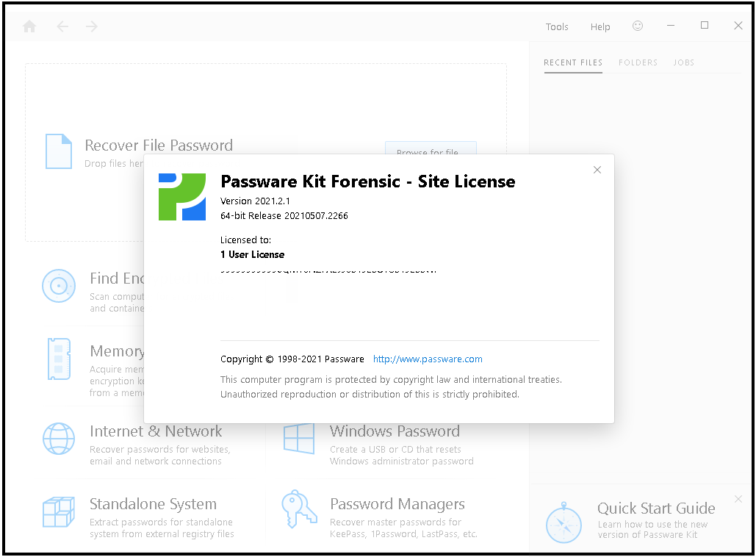Click the Recover File Password document icon
The image size is (756, 557).
click(x=58, y=151)
